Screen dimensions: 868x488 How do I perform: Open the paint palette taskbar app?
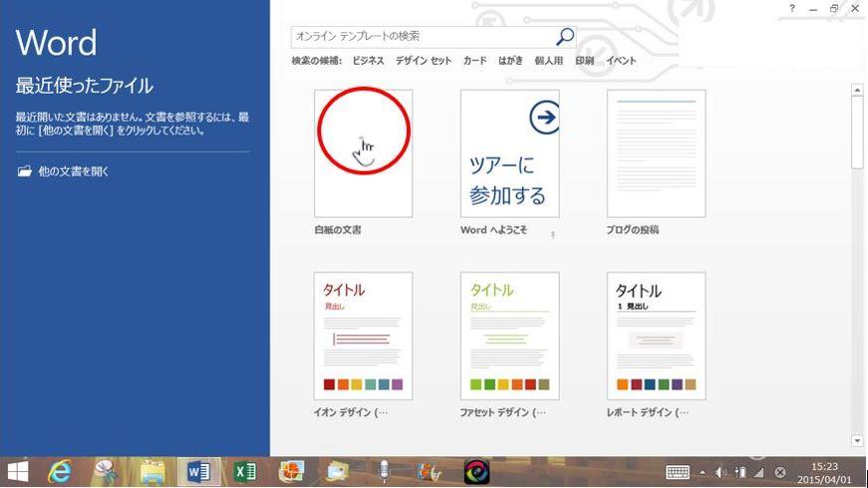tap(291, 472)
